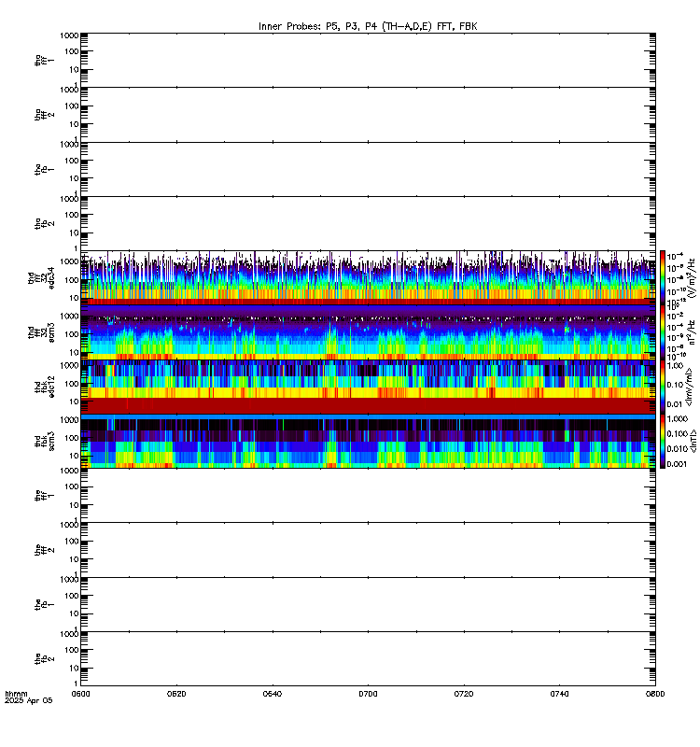Viewport: 700px width, 747px height.
Task: Click the 'thd fbk scm3' axis label
Action: (x=44, y=441)
